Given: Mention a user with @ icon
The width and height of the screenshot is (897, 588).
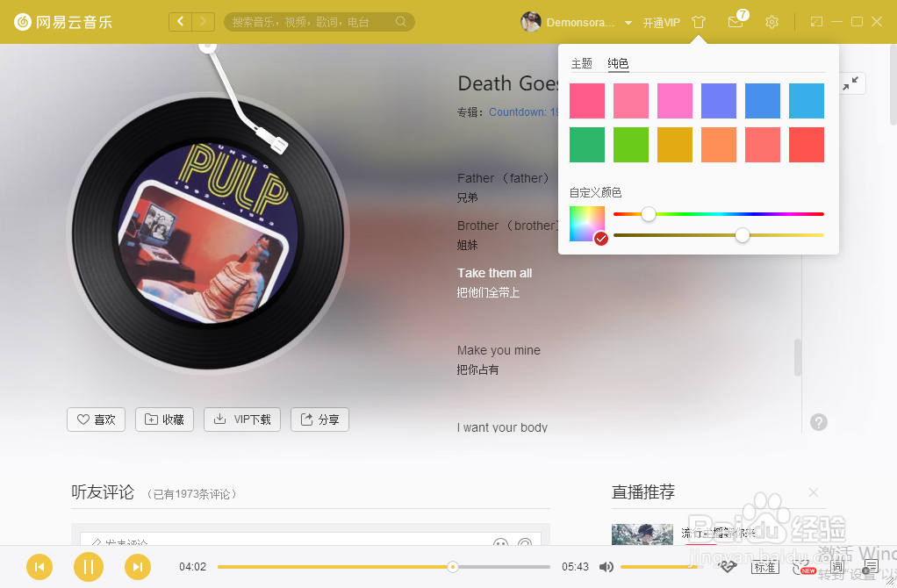Looking at the screenshot, I should [x=525, y=541].
